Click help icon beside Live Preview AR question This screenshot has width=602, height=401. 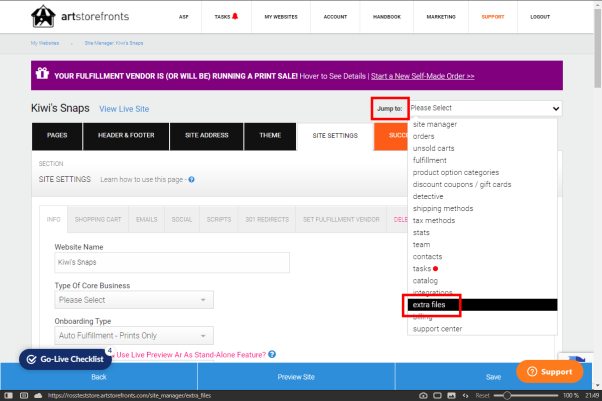272,354
